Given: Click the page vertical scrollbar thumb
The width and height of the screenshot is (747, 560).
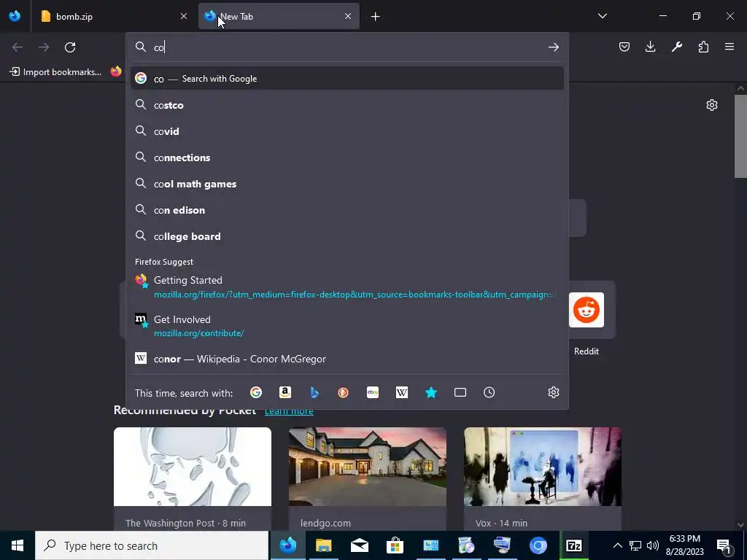Looking at the screenshot, I should [740, 136].
